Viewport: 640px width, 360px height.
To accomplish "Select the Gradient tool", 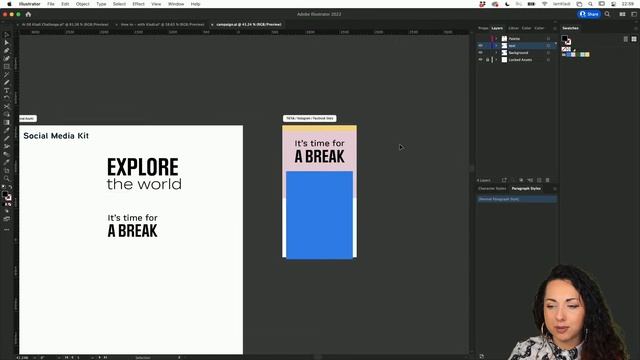I will point(7,122).
